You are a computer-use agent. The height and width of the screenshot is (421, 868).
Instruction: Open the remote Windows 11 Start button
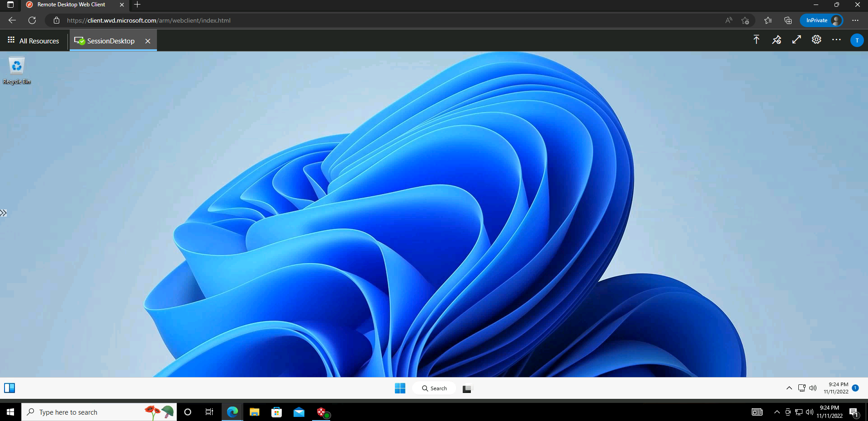coord(400,388)
